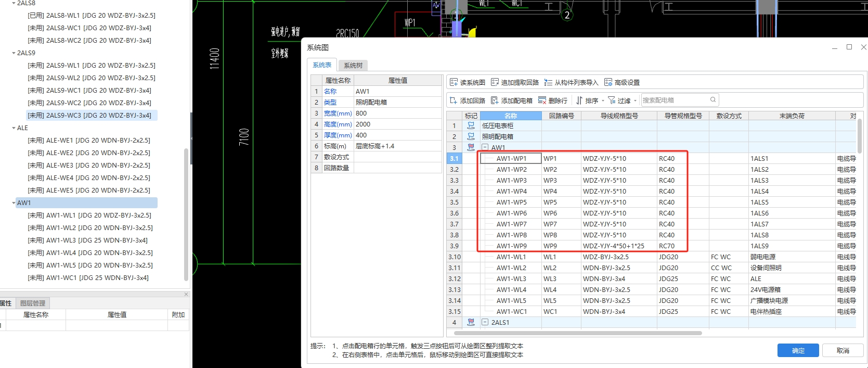Click the 添加回路 add circuit icon

pyautogui.click(x=454, y=100)
